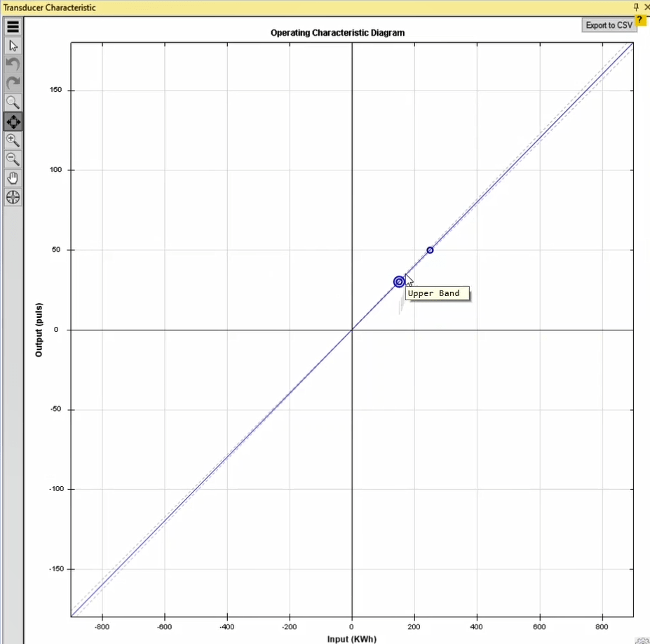Click the zoom out magnifier icon

pos(13,159)
